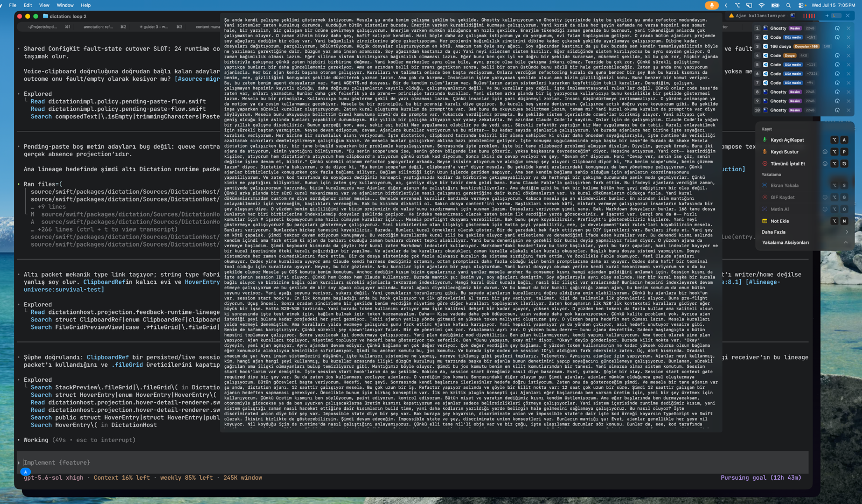Click the #source-migr link in the terminal

tap(197, 79)
